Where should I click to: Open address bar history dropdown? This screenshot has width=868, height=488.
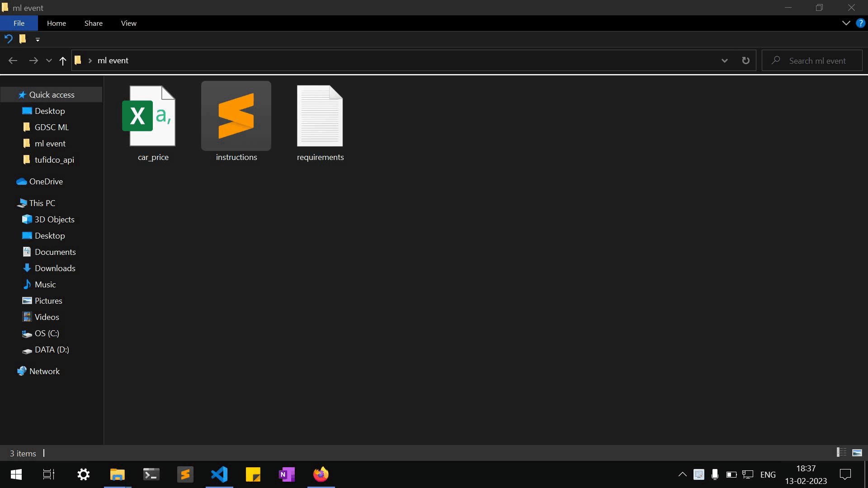[x=724, y=61]
